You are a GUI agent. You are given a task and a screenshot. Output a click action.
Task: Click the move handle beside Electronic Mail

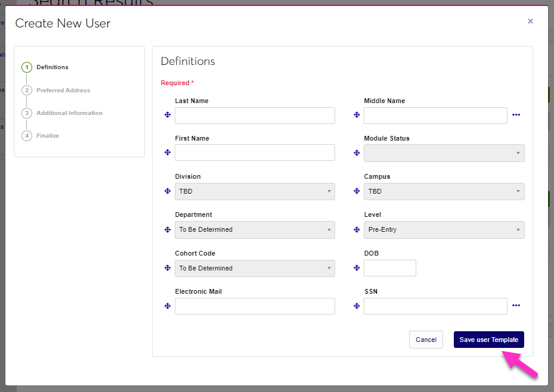pyautogui.click(x=168, y=306)
